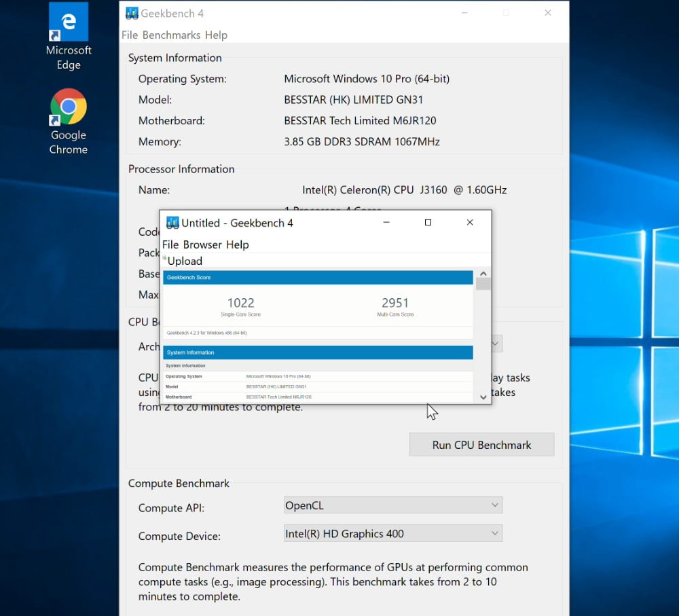Viewport: 679px width, 616px height.
Task: Click the Compute Benchmark section heading
Action: coord(179,484)
